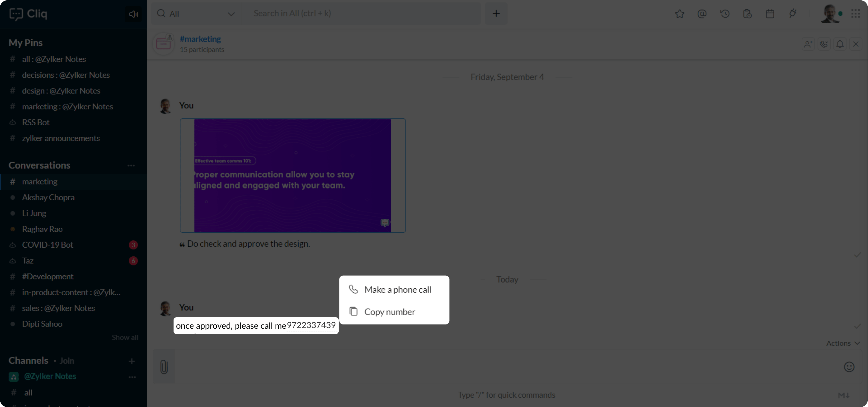Screen dimensions: 868x407
Task: Open the calendar icon in top bar
Action: tap(770, 14)
